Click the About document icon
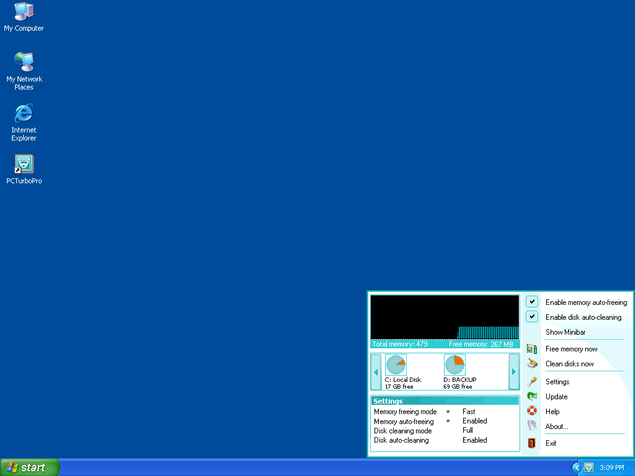The image size is (635, 476). pos(532,426)
